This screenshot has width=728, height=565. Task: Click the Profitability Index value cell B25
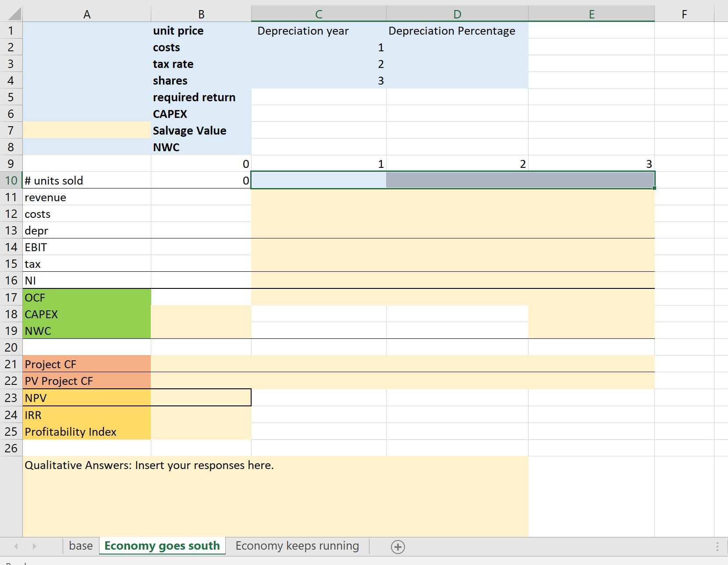[201, 431]
